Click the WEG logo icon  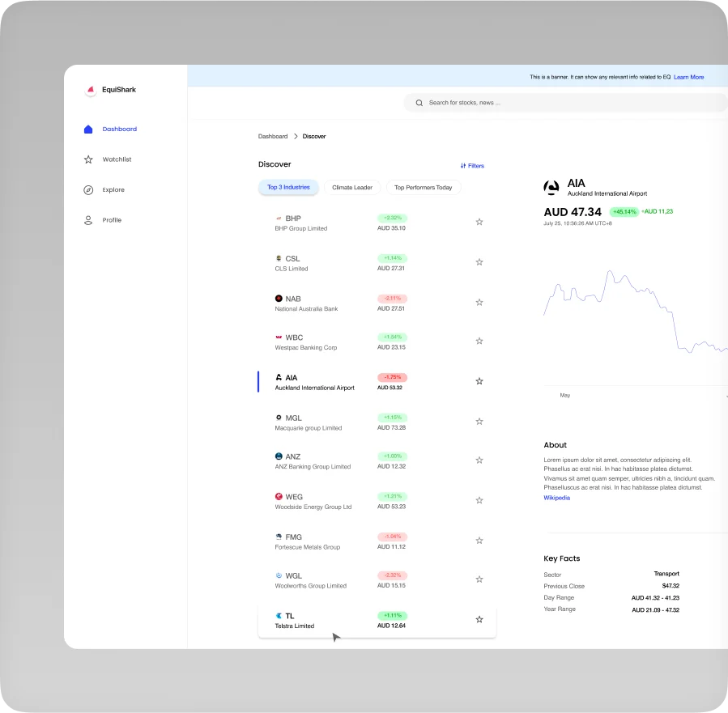(279, 496)
